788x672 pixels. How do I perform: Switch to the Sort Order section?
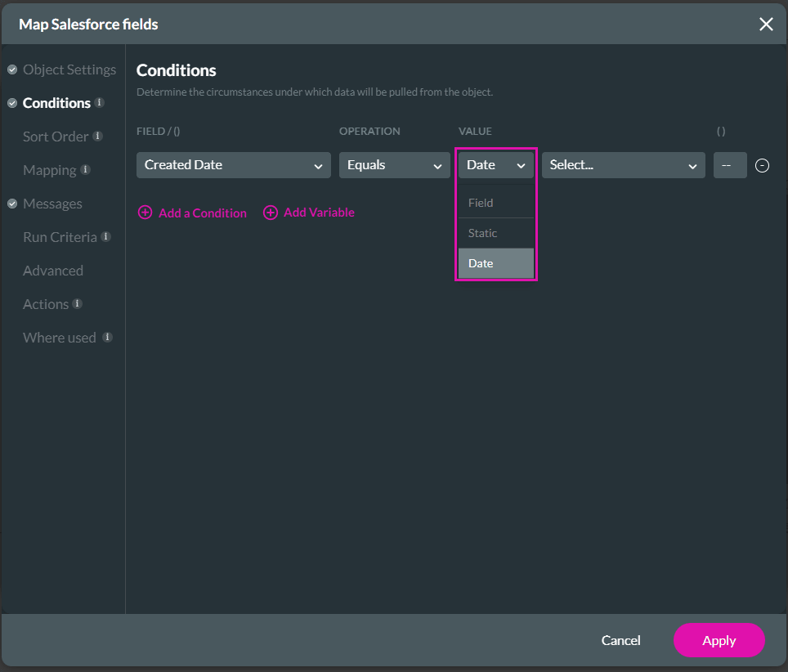coord(56,137)
